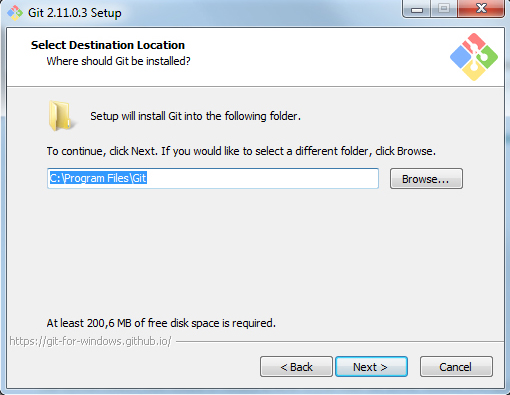This screenshot has width=510, height=395.
Task: Click the git-for-windows.github.io link text
Action: coord(90,341)
